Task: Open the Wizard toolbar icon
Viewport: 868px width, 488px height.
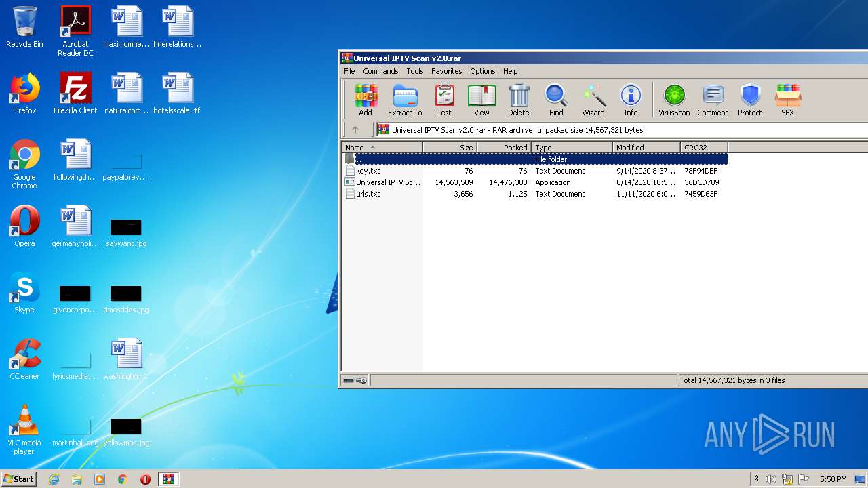Action: (x=593, y=100)
